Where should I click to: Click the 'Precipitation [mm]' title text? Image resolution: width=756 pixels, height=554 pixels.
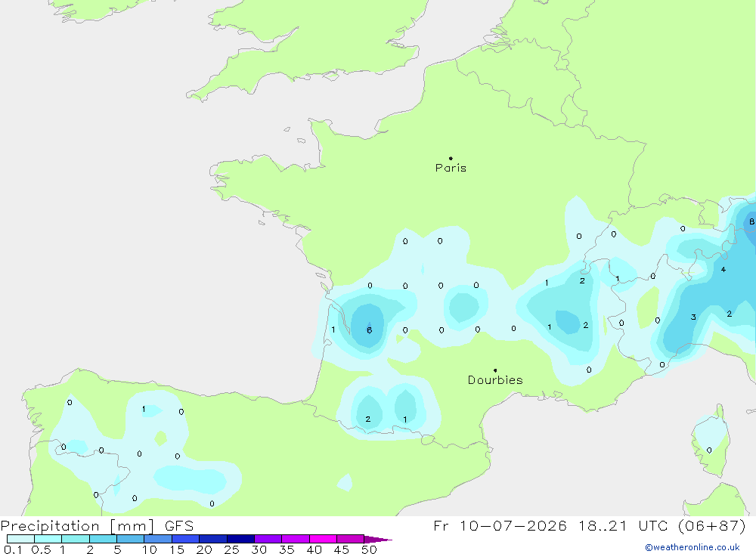point(77,526)
